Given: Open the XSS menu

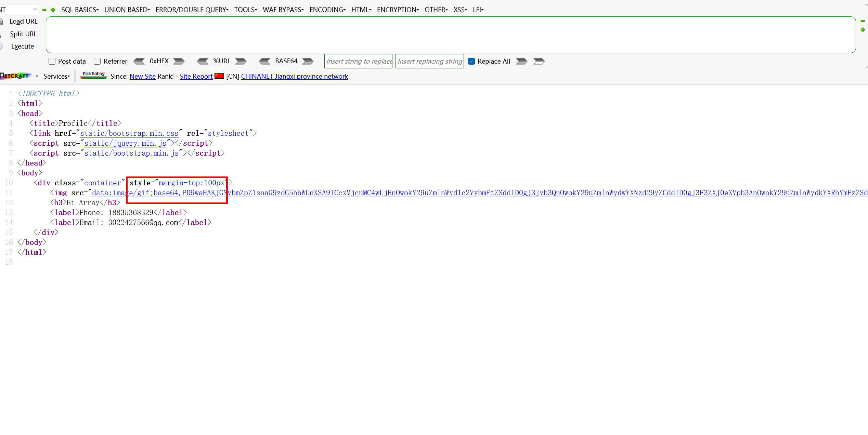Looking at the screenshot, I should click(x=460, y=10).
